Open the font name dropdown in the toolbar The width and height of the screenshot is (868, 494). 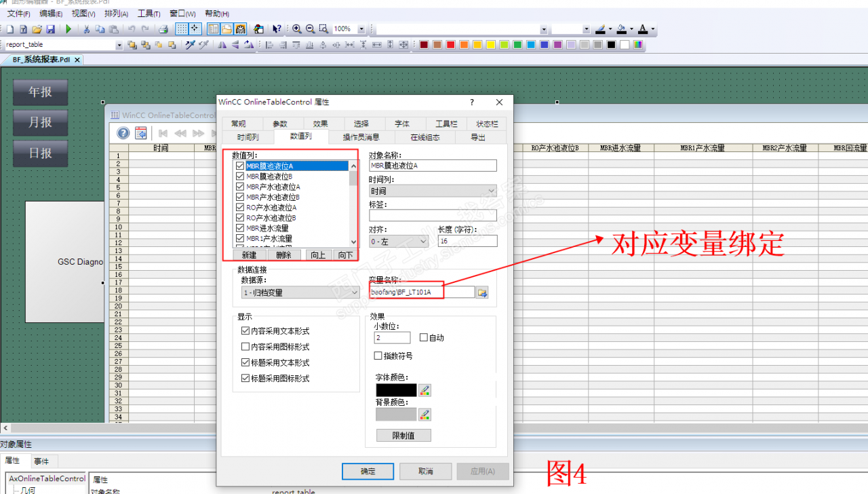click(x=544, y=29)
